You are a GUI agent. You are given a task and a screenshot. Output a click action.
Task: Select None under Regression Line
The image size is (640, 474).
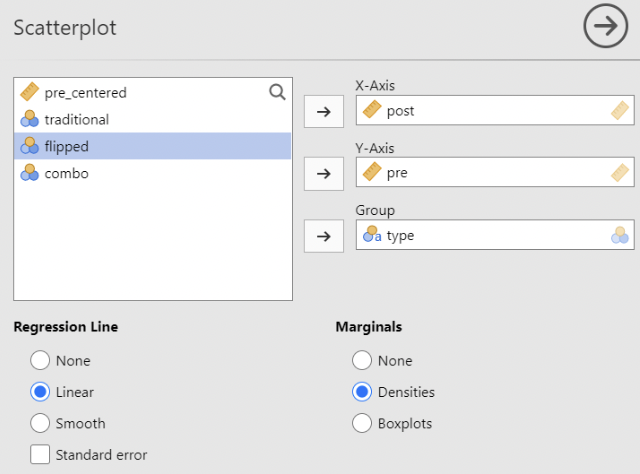pyautogui.click(x=41, y=360)
